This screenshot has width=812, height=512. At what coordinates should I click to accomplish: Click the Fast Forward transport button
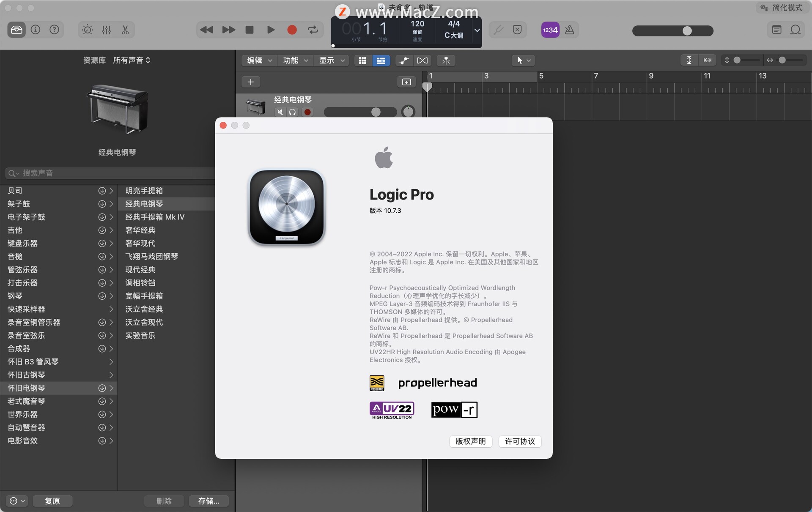pos(228,30)
